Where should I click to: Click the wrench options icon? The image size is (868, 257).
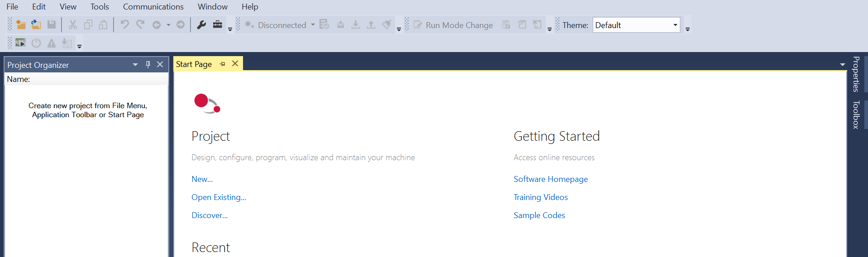click(201, 25)
